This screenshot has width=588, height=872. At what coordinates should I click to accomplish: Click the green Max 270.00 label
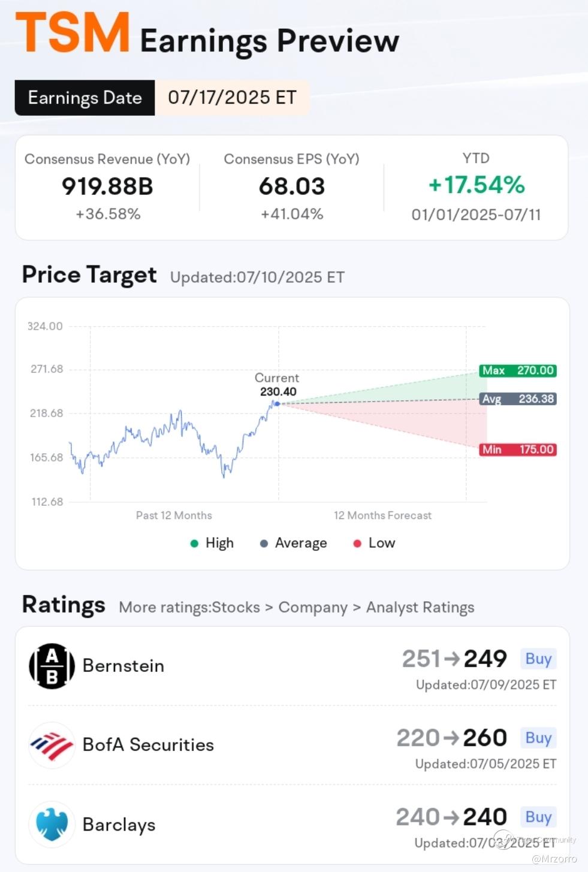[518, 370]
